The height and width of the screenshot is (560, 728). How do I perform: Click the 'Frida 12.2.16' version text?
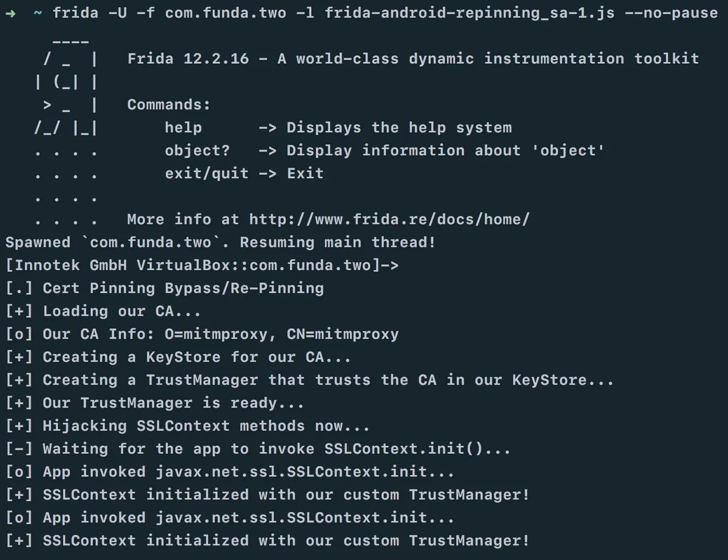188,59
